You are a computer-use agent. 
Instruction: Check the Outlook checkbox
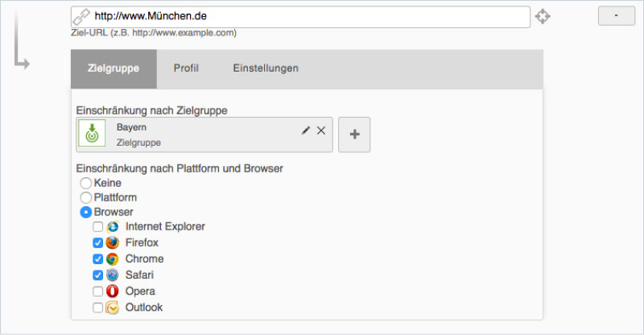97,307
